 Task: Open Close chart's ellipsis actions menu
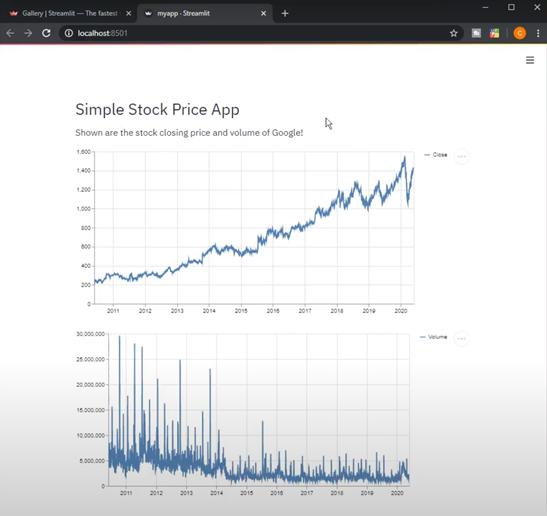[x=461, y=156]
